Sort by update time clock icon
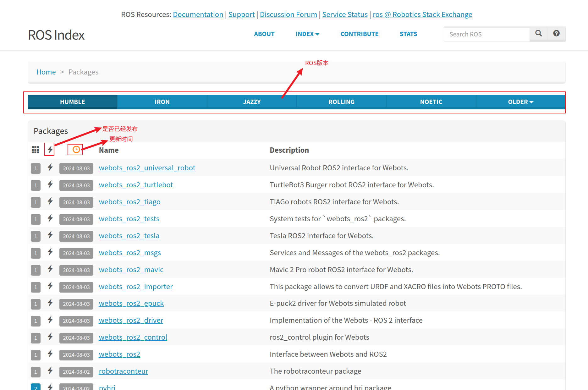Viewport: 588px width, 390px height. pyautogui.click(x=76, y=150)
